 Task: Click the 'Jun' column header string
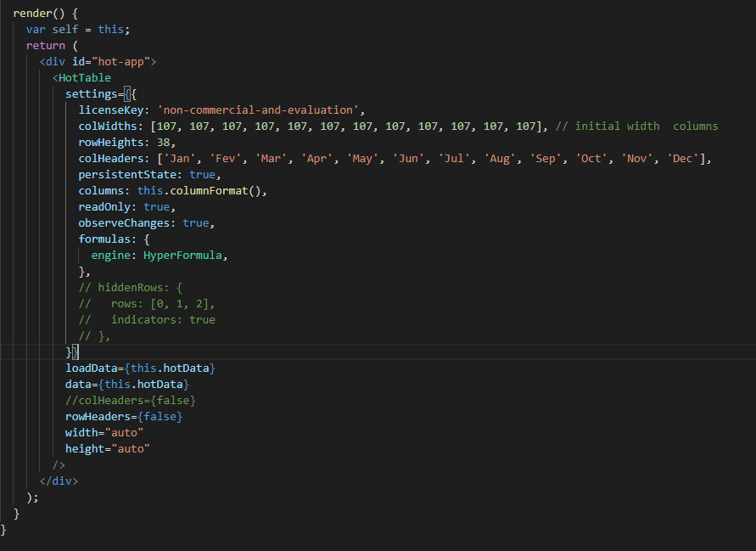pos(408,159)
